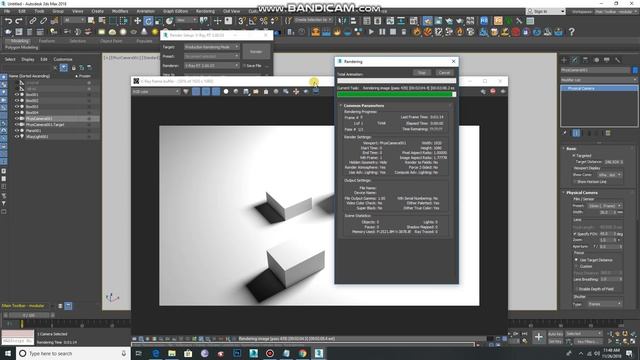The height and width of the screenshot is (360, 640).
Task: Click the play icon in the V-Ray toolbar
Action: [x=371, y=31]
